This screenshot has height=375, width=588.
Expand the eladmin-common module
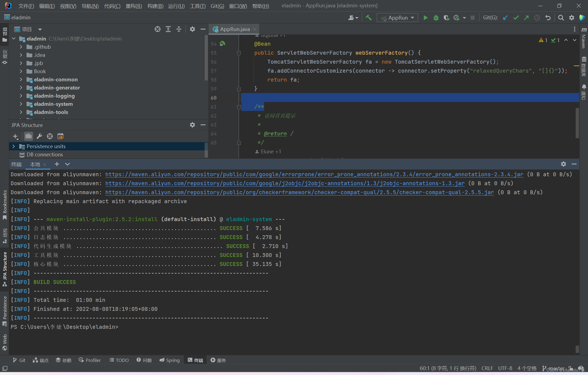[x=21, y=79]
